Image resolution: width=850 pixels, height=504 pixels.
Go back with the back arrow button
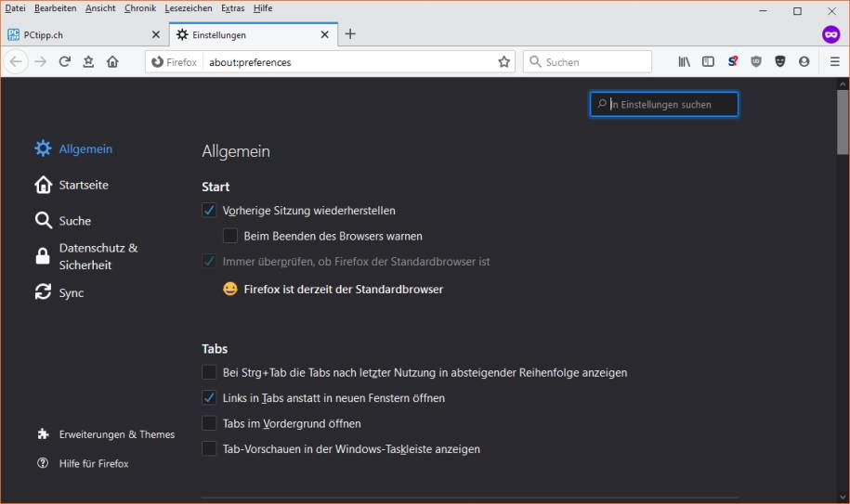click(17, 61)
